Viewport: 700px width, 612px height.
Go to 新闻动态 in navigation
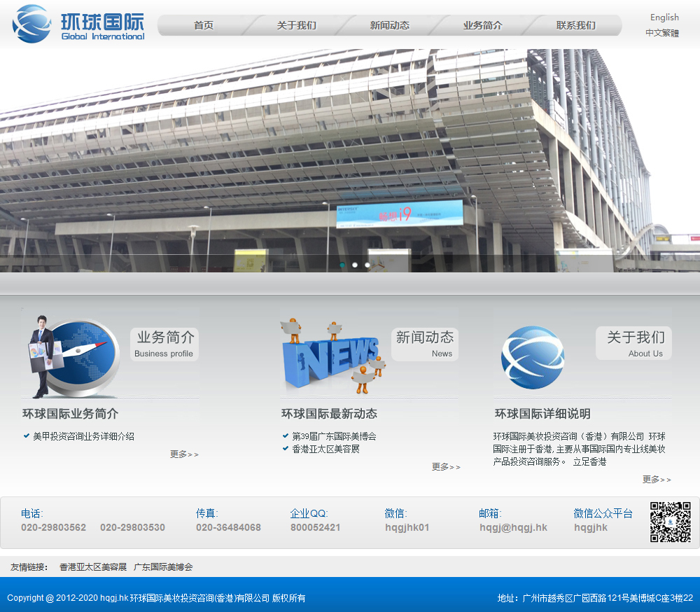[x=389, y=25]
